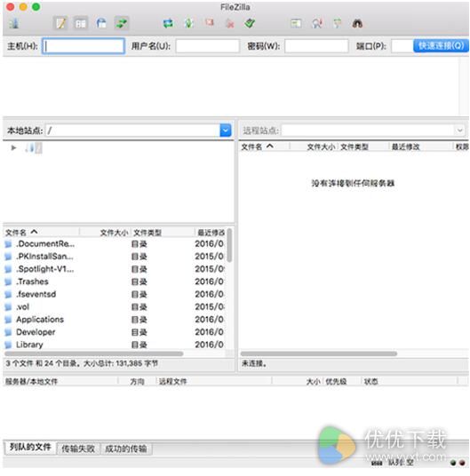Select the Library folder row
Screen dimensions: 470x476
tap(115, 345)
